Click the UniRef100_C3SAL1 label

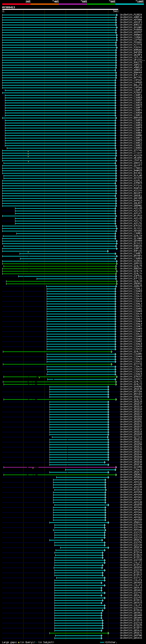pyautogui.click(x=131, y=289)
